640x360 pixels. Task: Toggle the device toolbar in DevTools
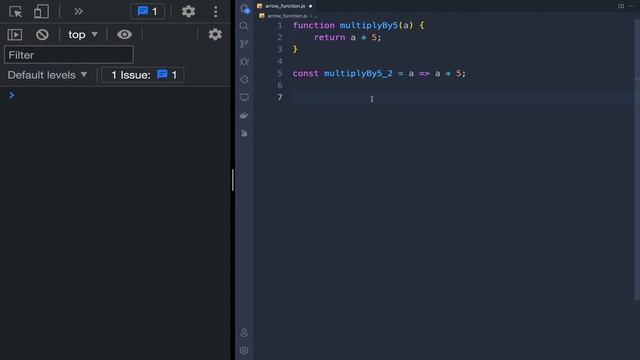tap(41, 11)
